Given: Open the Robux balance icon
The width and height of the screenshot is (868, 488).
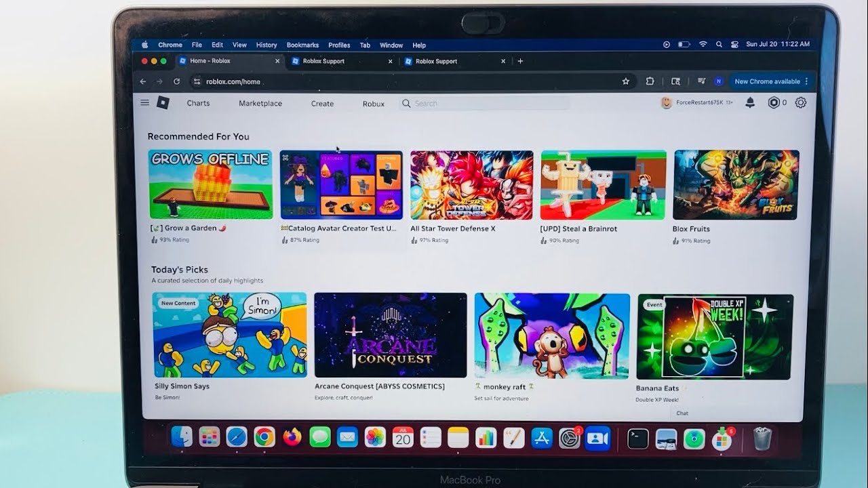Looking at the screenshot, I should pyautogui.click(x=774, y=103).
